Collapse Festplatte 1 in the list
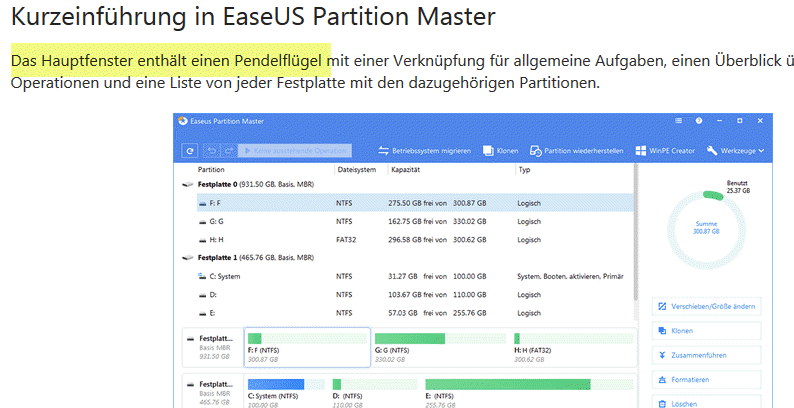 [x=187, y=258]
